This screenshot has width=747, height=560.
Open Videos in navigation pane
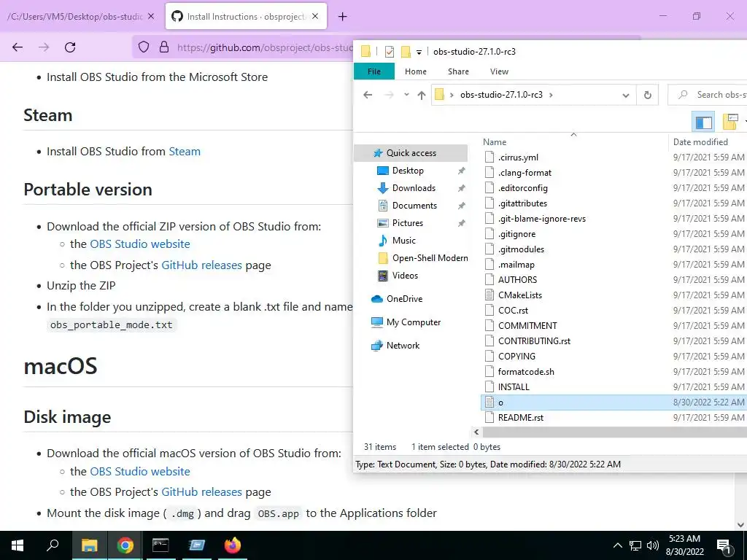405,275
